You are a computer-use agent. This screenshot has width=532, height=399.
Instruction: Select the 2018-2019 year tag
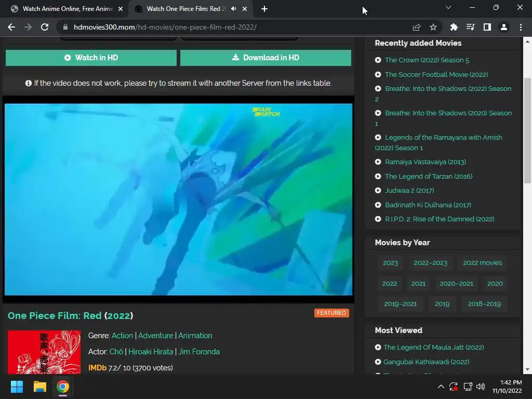484,304
